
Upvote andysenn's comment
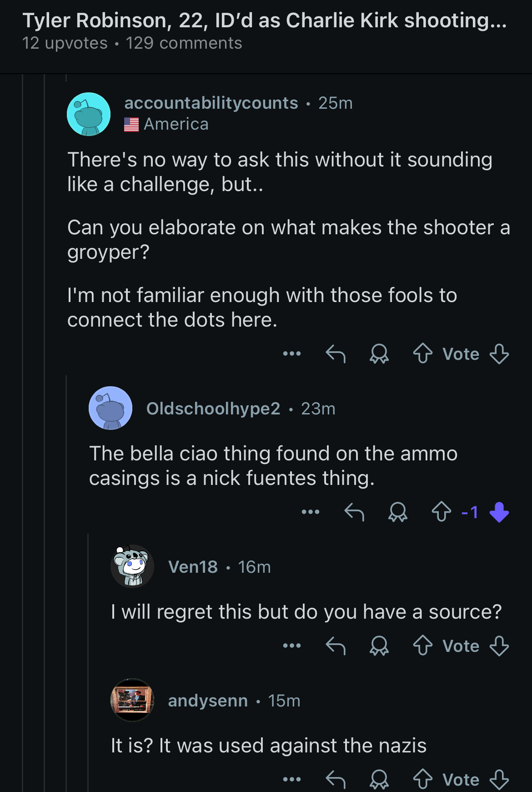point(422,779)
